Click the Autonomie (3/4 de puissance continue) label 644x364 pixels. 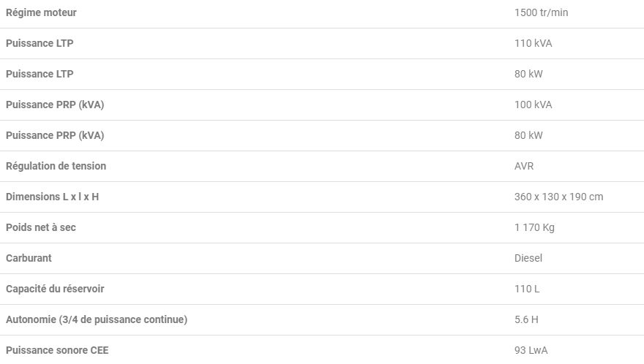(97, 319)
